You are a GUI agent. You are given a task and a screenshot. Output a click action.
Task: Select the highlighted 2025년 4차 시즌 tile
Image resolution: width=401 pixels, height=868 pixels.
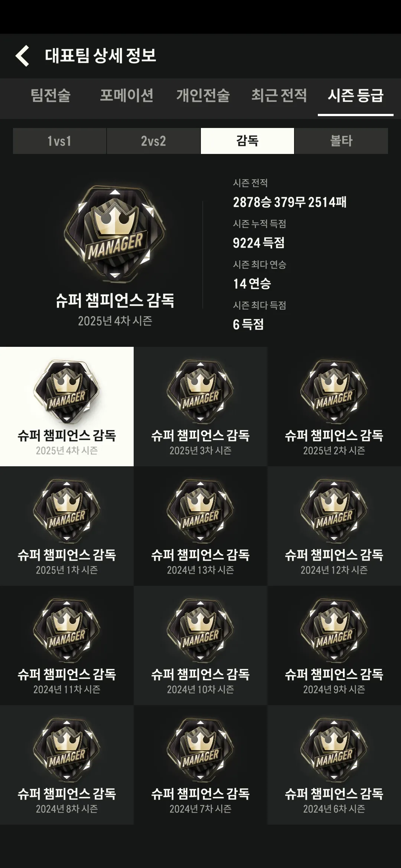[x=67, y=407]
